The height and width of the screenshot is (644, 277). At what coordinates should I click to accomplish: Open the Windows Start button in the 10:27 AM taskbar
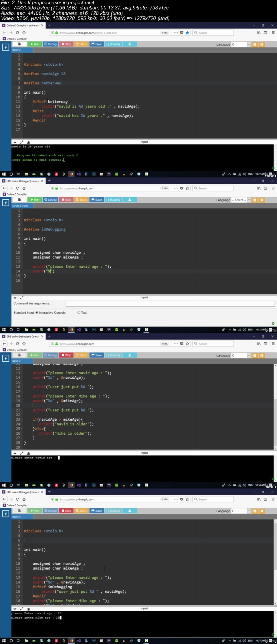click(x=4, y=174)
